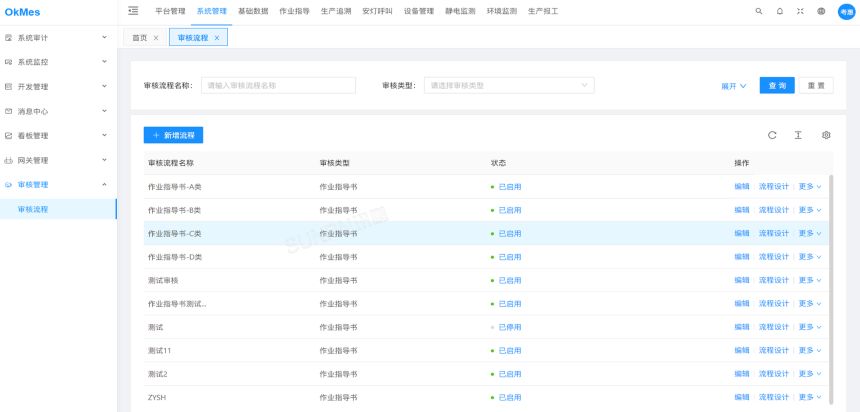Expand more filters with 展开

[x=733, y=86]
